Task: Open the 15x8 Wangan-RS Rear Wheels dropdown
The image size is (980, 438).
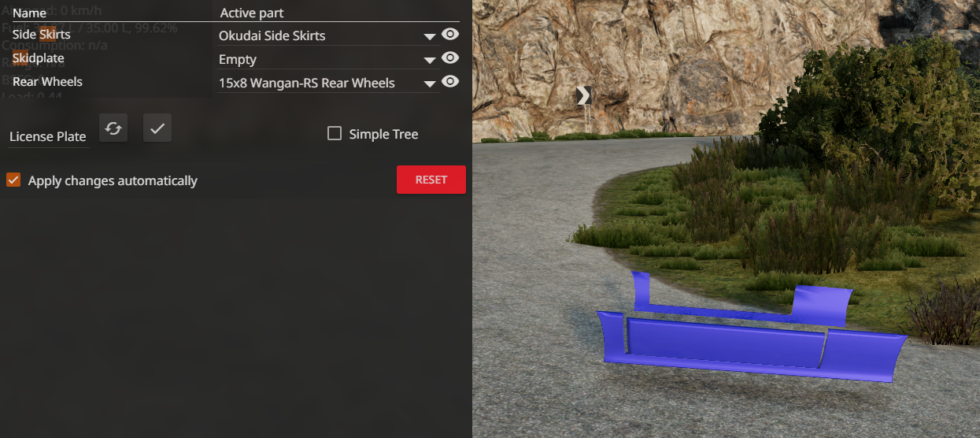Action: coord(327,83)
